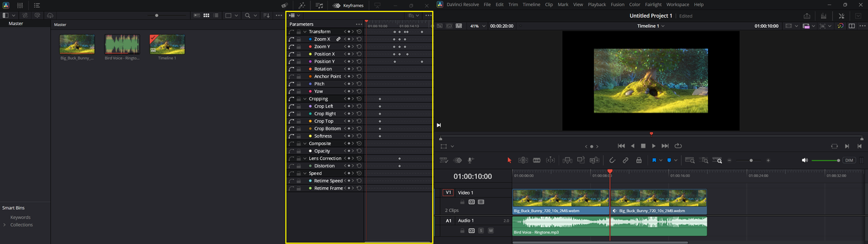Add a blue flag to the clip
The image size is (868, 244).
pos(654,161)
